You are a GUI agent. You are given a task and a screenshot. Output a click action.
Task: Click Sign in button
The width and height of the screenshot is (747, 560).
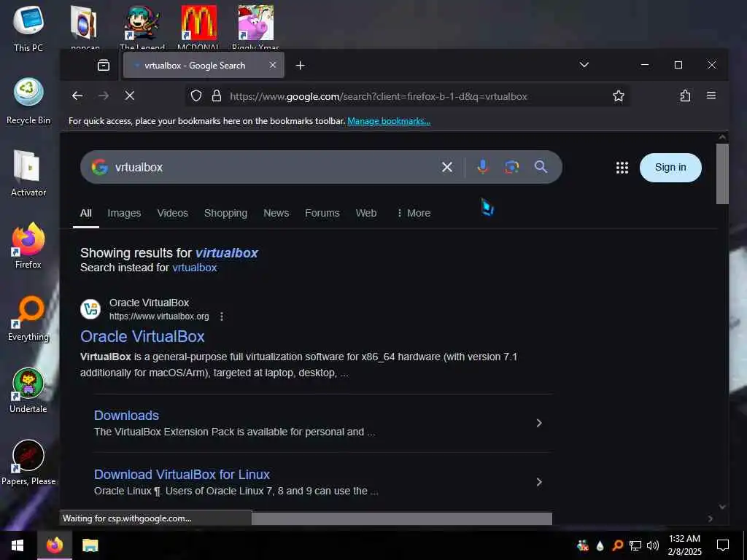point(670,167)
